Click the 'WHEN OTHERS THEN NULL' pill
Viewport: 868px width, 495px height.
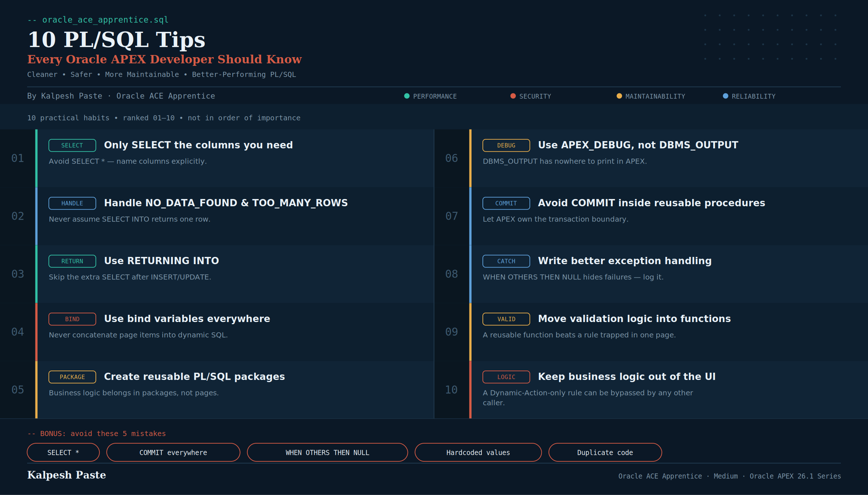(x=327, y=452)
